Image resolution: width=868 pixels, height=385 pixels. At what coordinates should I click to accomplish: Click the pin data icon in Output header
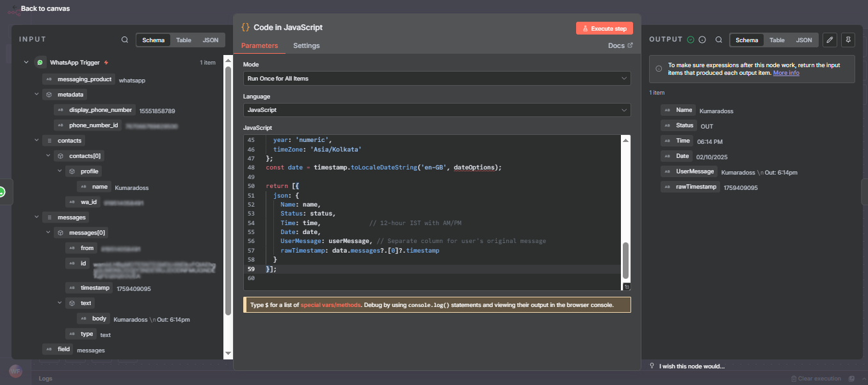pyautogui.click(x=848, y=40)
